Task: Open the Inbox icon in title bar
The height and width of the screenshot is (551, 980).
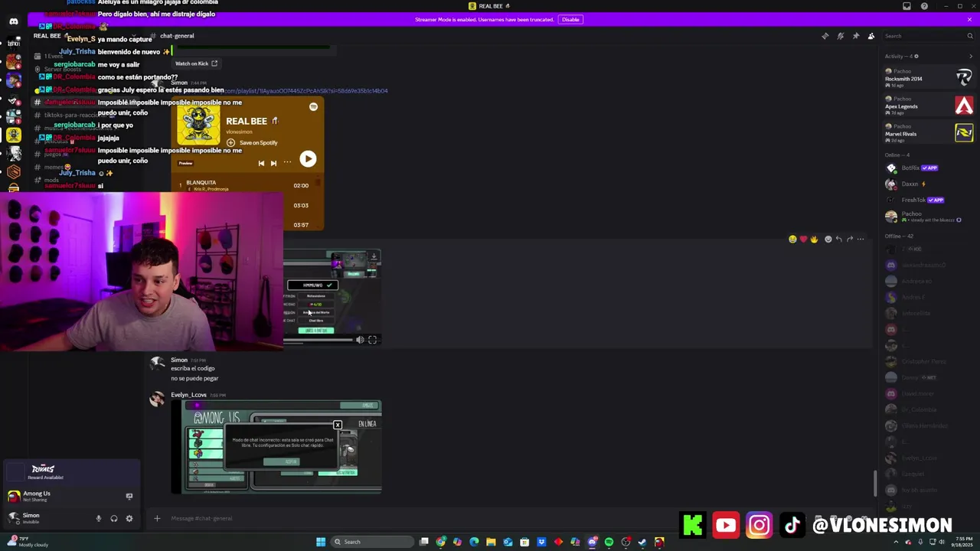Action: (x=906, y=6)
